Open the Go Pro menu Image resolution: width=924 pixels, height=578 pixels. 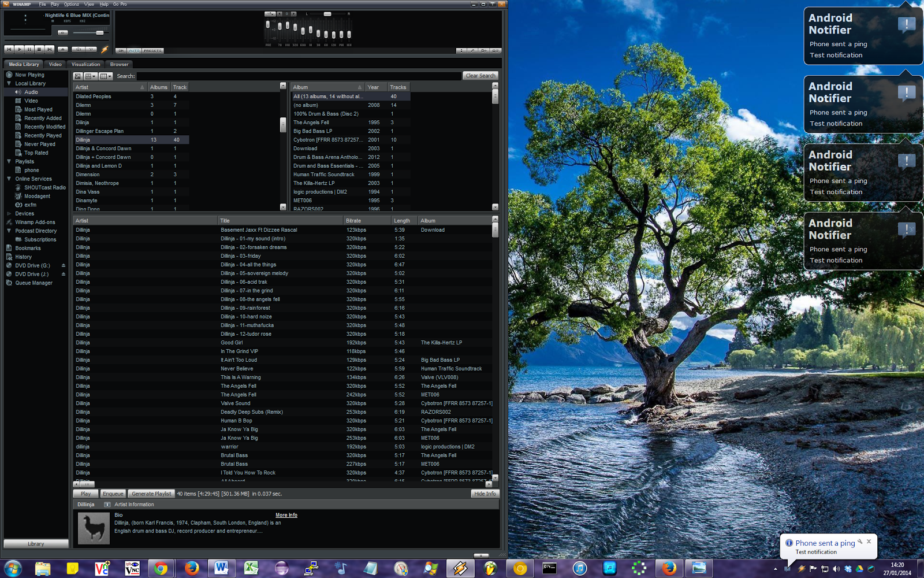coord(120,4)
